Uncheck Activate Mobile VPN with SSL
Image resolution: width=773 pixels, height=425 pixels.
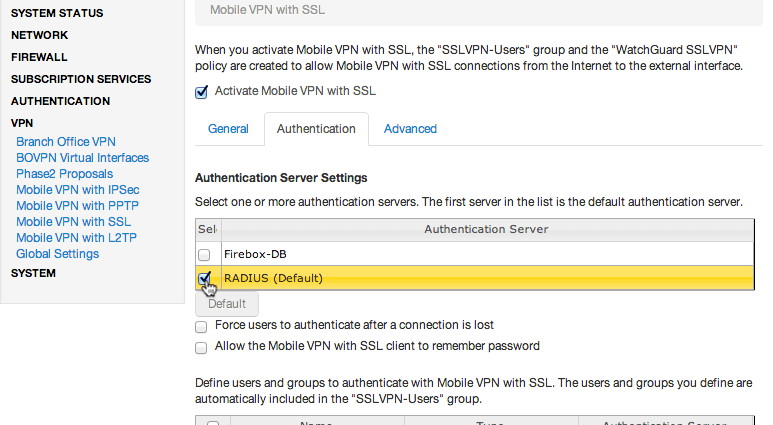[201, 92]
